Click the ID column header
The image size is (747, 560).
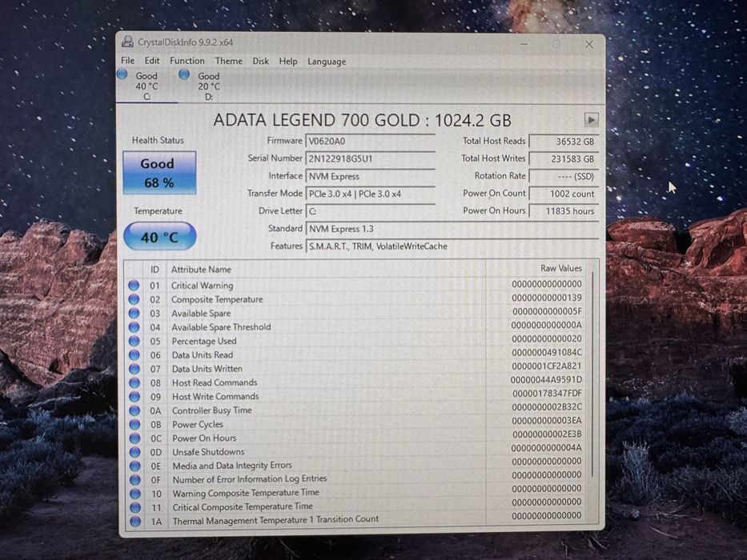pos(155,270)
